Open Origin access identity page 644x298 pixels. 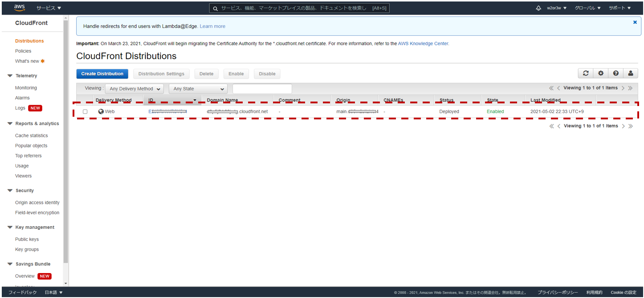(37, 203)
